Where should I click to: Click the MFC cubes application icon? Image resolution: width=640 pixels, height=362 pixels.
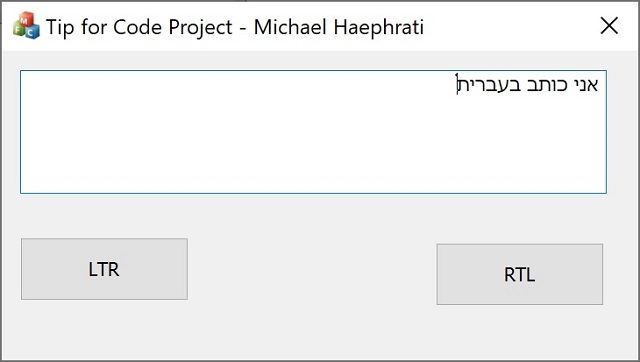pyautogui.click(x=27, y=26)
